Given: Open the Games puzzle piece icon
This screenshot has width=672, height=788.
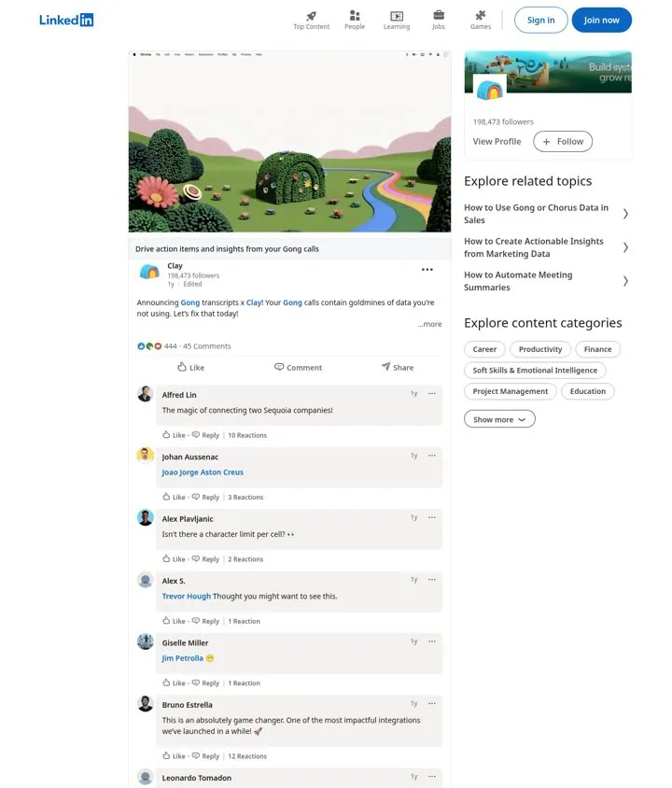Looking at the screenshot, I should 481,15.
